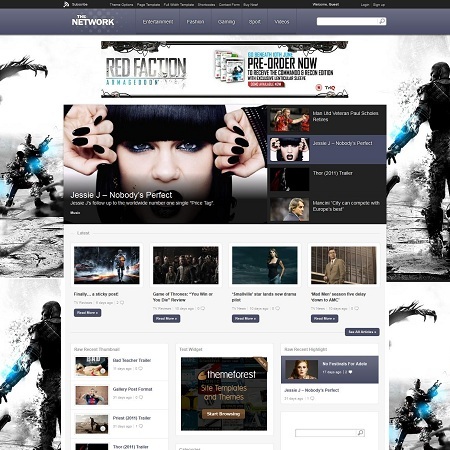Click Start Browsing on ThemeForest ad
Viewport: 450px width, 450px height.
click(223, 414)
